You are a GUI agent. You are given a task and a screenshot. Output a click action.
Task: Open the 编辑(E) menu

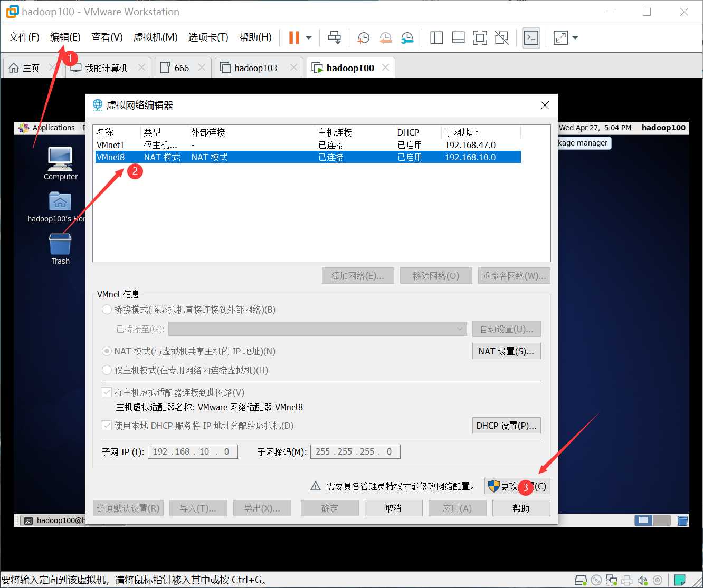click(x=65, y=37)
